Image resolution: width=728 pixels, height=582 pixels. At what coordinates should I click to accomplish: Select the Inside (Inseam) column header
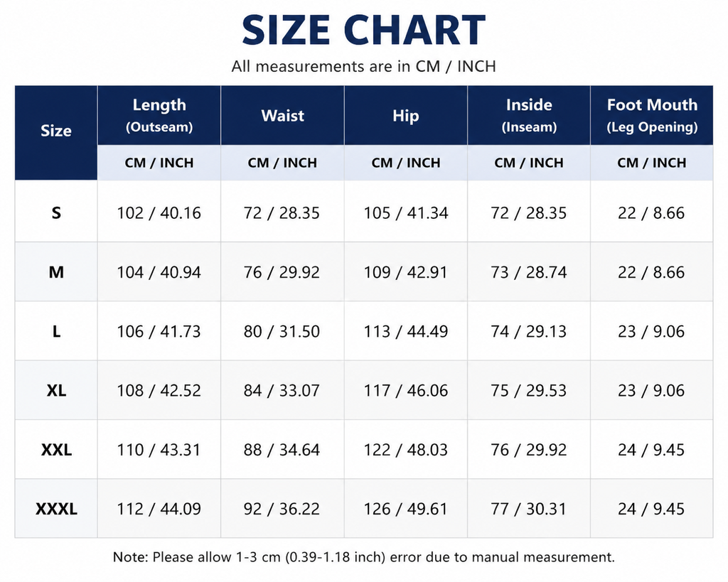point(529,115)
